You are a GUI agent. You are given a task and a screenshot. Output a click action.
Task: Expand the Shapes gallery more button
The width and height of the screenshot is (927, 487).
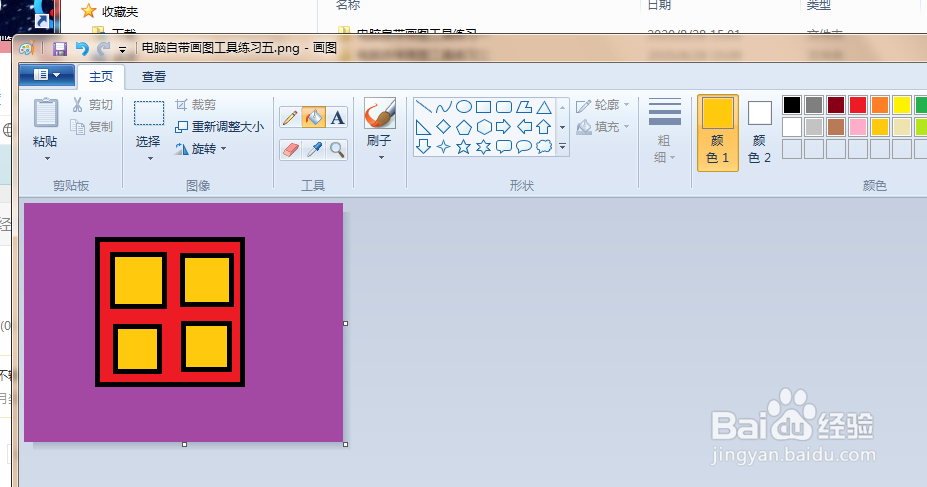562,146
